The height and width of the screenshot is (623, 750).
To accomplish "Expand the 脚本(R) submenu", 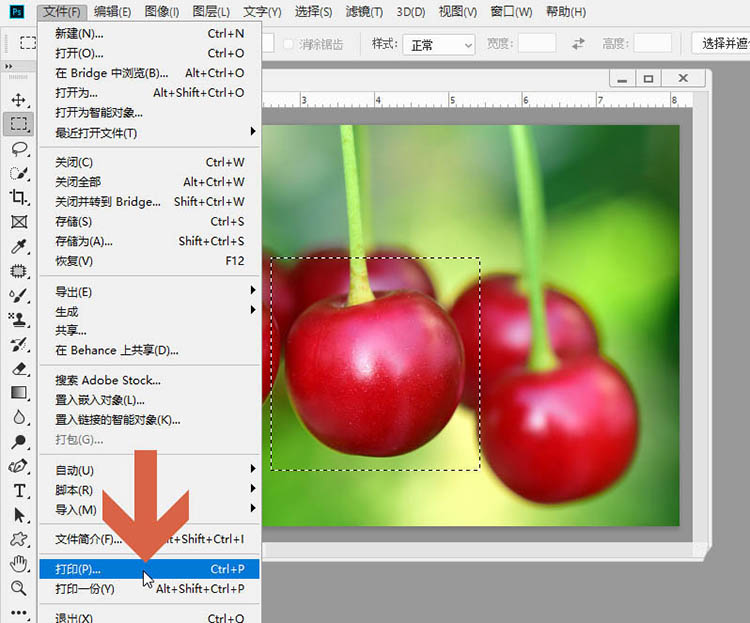I will (x=150, y=490).
